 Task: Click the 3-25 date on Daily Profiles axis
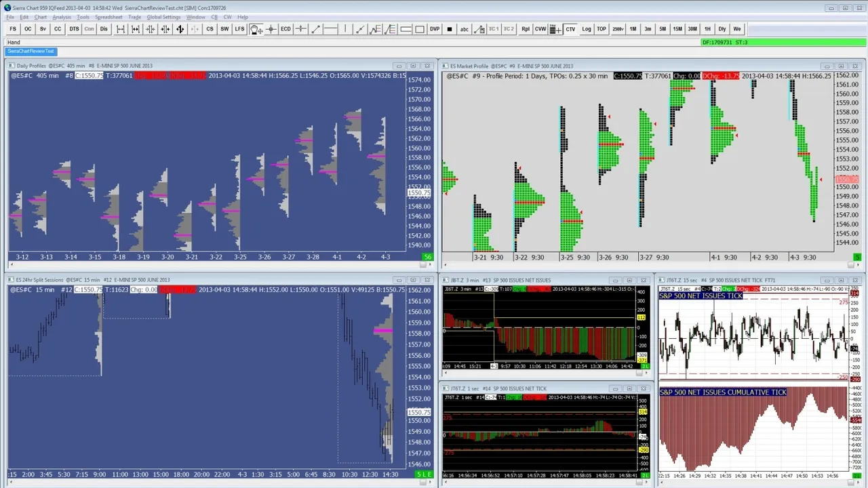point(240,257)
